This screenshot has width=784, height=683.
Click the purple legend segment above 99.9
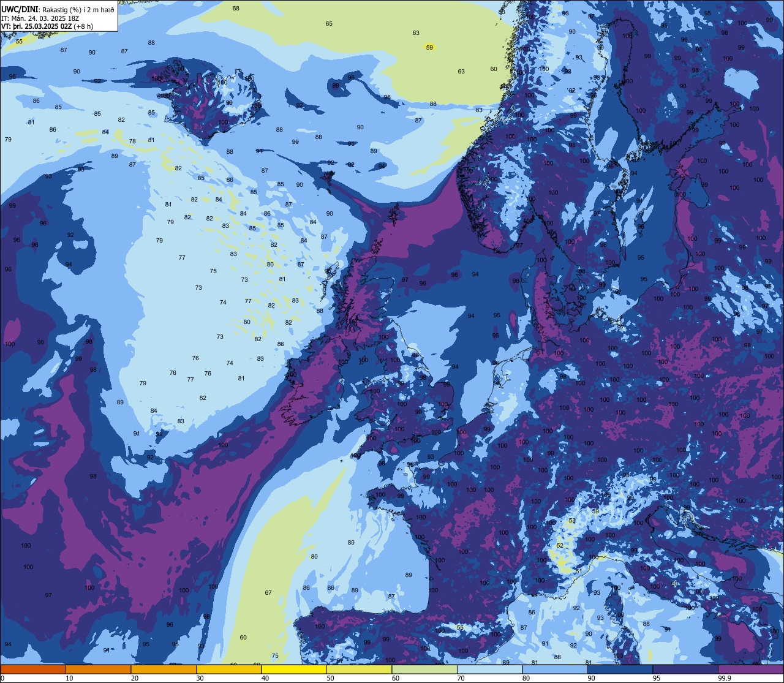[750, 670]
